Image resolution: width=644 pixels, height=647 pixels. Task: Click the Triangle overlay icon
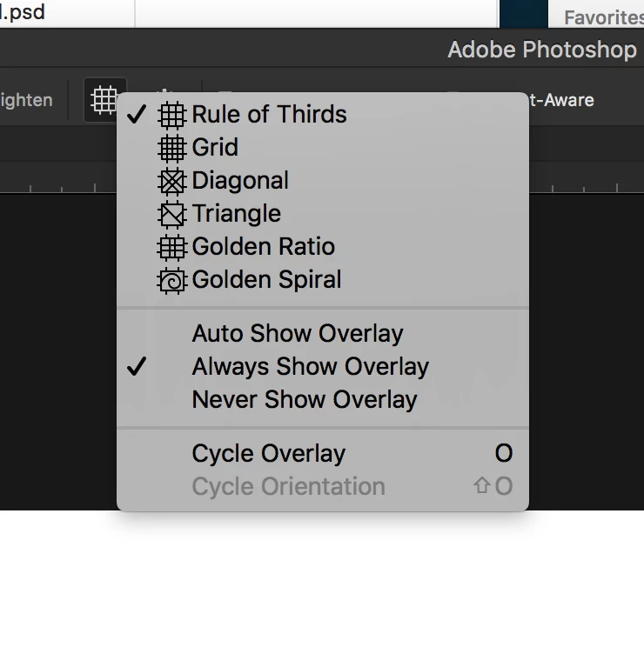tap(171, 214)
